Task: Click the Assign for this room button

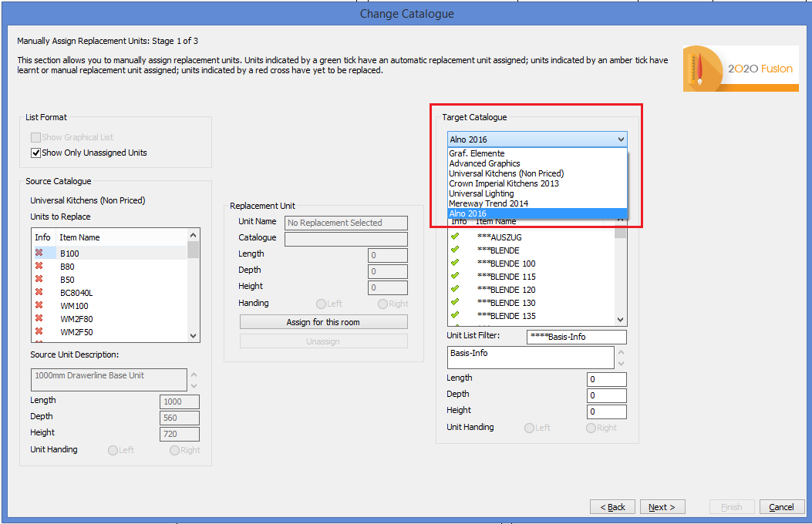Action: pyautogui.click(x=324, y=322)
